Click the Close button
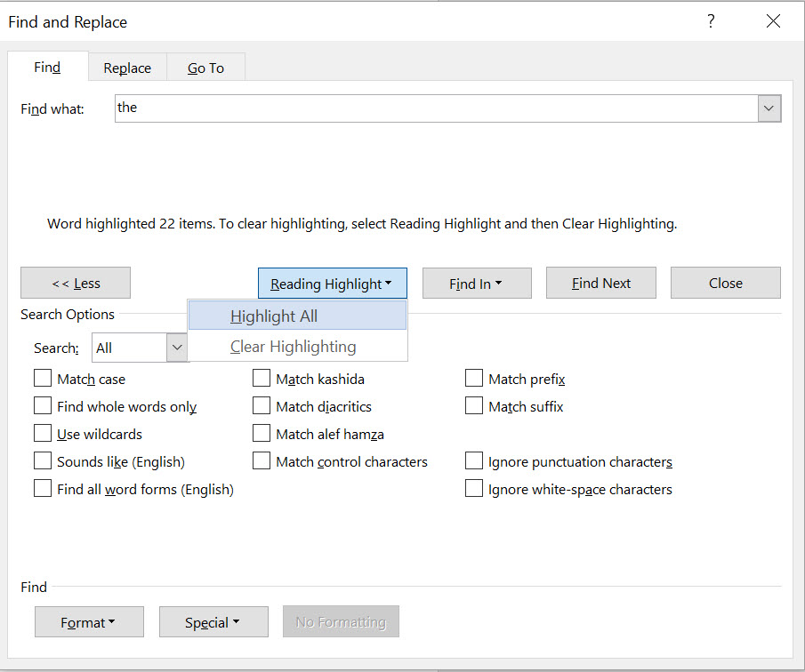805x672 pixels. 726,283
